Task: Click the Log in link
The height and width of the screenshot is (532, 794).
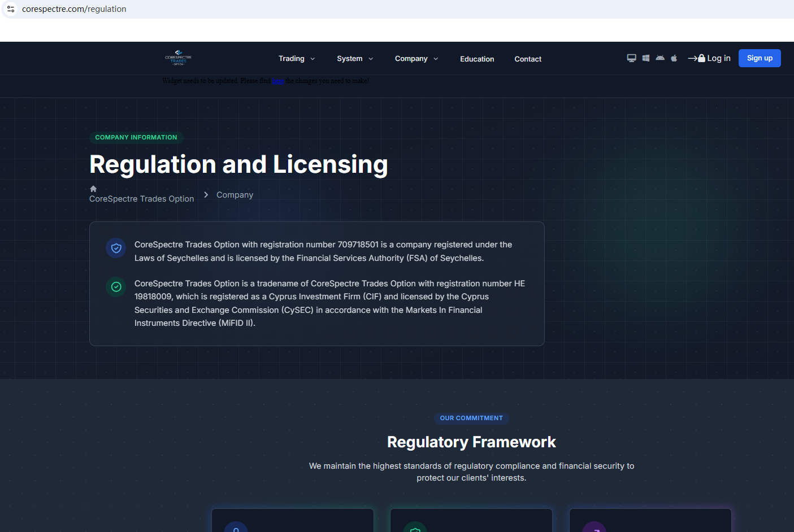Action: [x=709, y=58]
